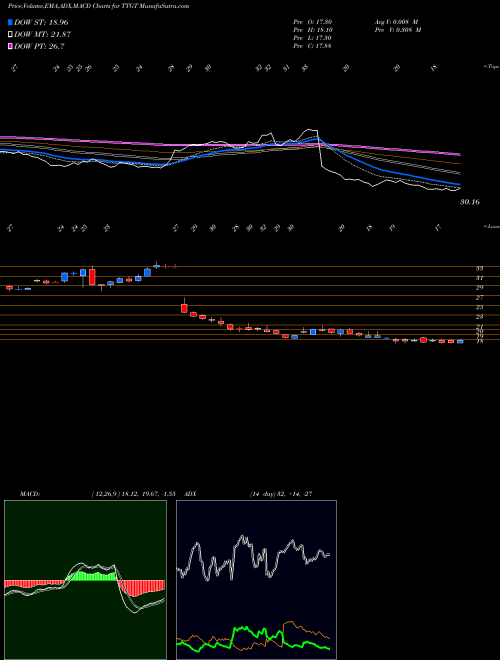Select the 'DOW PT: 26.7' label
Viewport: 500px width, 660px height.
click(39, 47)
